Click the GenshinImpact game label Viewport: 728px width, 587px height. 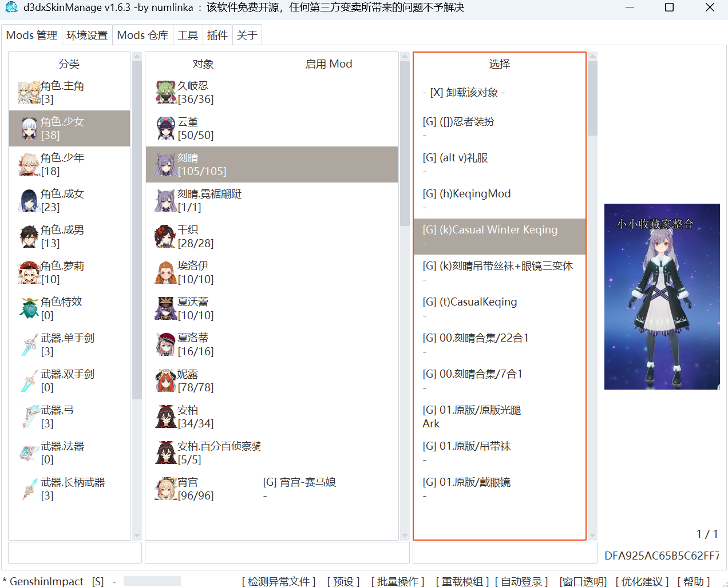click(46, 581)
